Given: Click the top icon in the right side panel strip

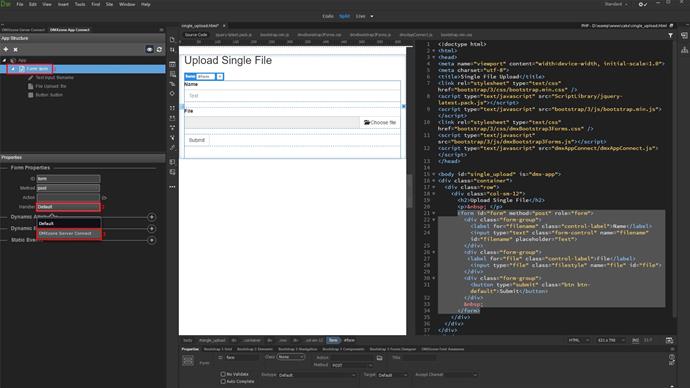Looking at the screenshot, I should click(684, 35).
